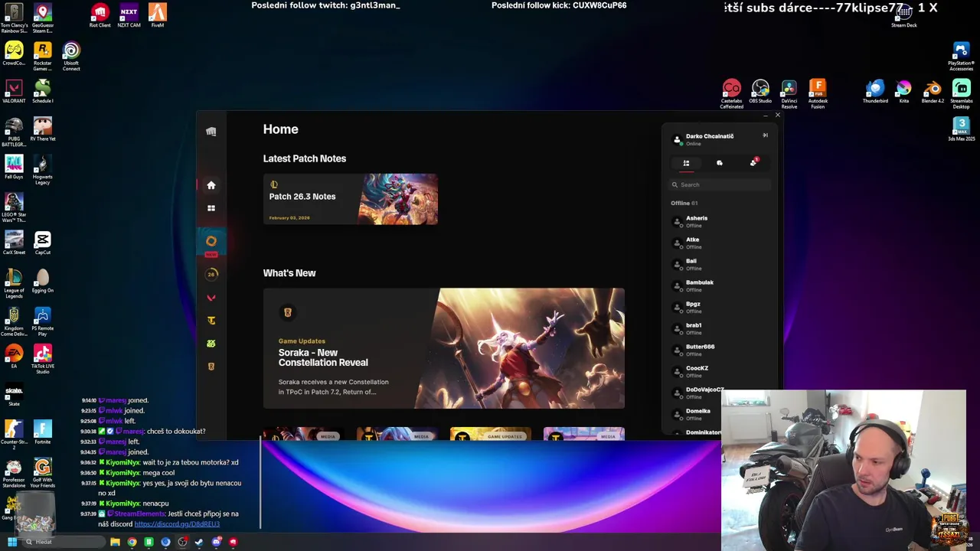980x551 pixels.
Task: Select friend Bambulak in the list
Action: 719,285
